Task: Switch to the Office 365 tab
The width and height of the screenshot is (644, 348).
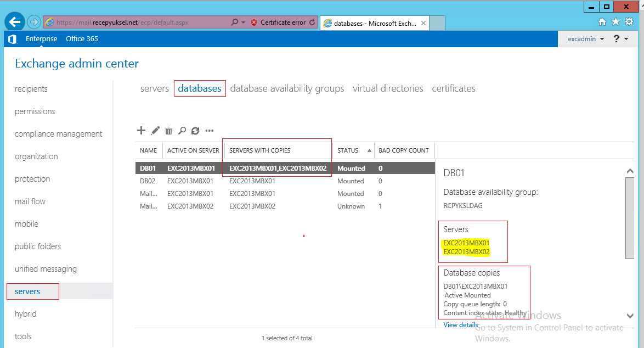Action: pyautogui.click(x=82, y=38)
